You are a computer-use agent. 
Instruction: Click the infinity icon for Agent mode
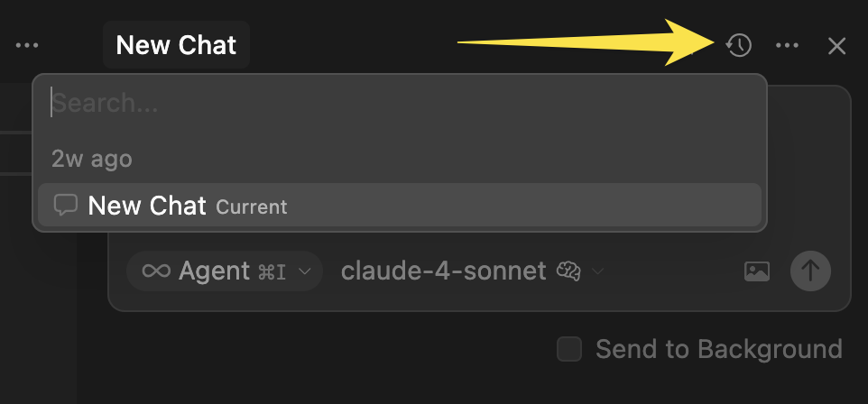(x=156, y=271)
